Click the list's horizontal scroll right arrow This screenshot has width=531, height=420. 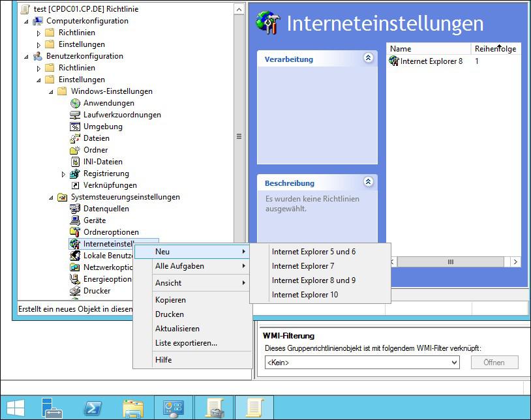click(x=515, y=262)
